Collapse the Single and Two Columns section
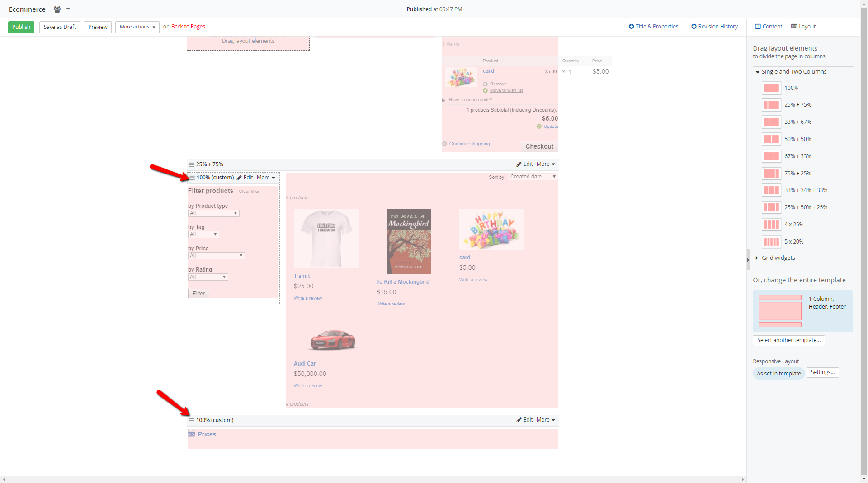This screenshot has width=868, height=483. click(x=803, y=72)
